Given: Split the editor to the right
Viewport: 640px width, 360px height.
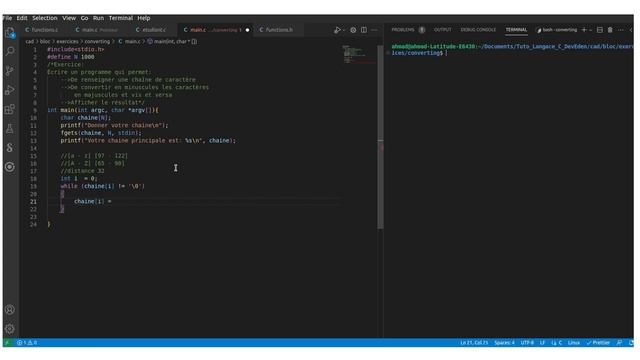Looking at the screenshot, I should tap(364, 30).
